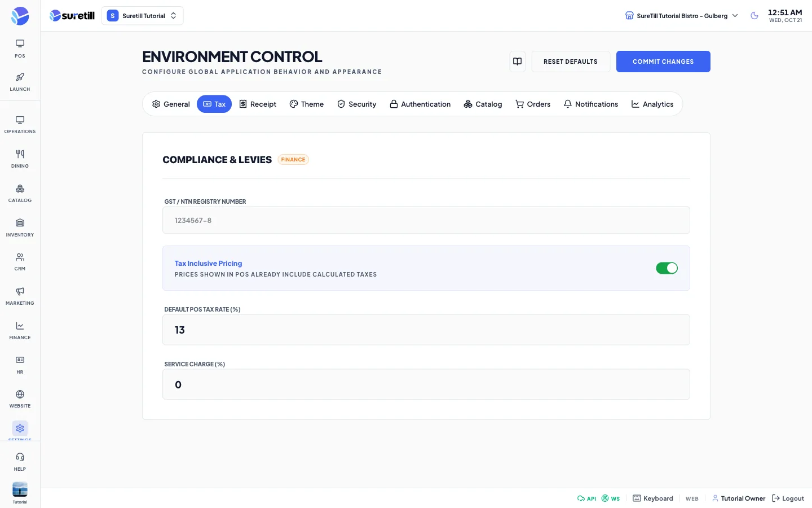Open the Security tab

tap(357, 104)
